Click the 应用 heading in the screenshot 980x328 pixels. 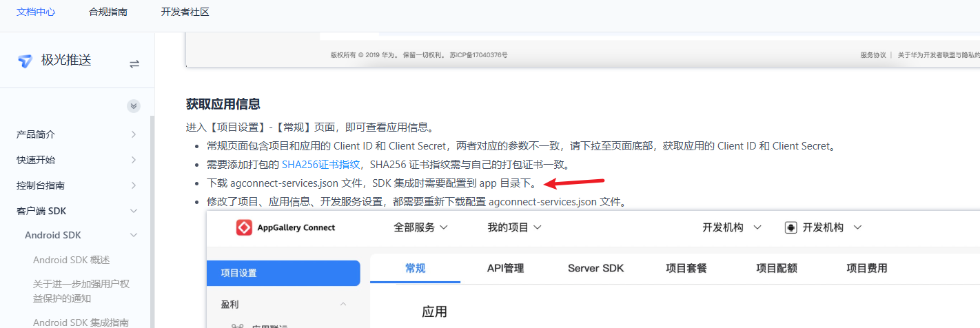point(434,312)
